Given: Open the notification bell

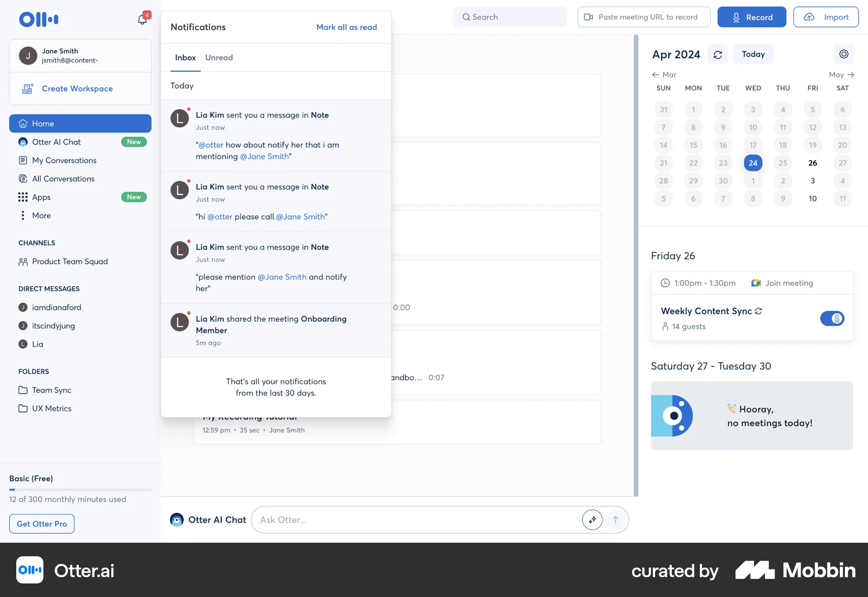Looking at the screenshot, I should 142,20.
